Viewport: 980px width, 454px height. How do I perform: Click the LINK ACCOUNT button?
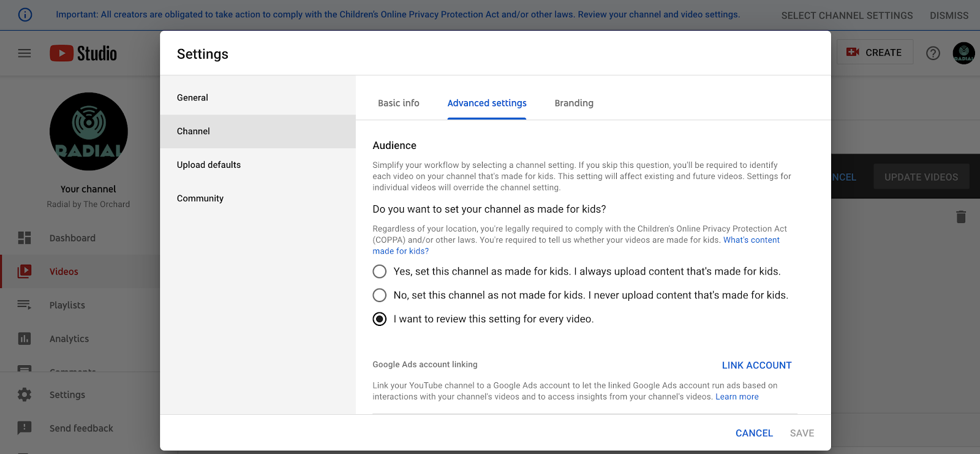(756, 365)
